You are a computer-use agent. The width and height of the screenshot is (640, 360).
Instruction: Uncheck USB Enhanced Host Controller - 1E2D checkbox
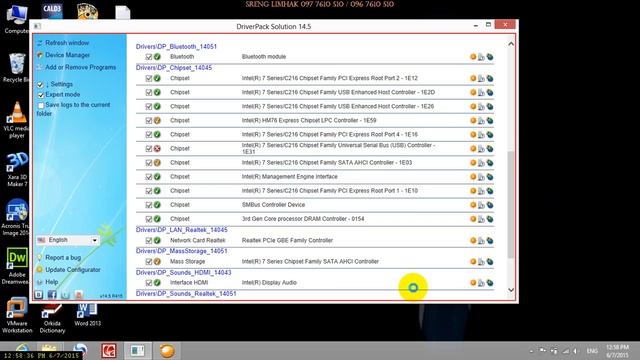(149, 93)
